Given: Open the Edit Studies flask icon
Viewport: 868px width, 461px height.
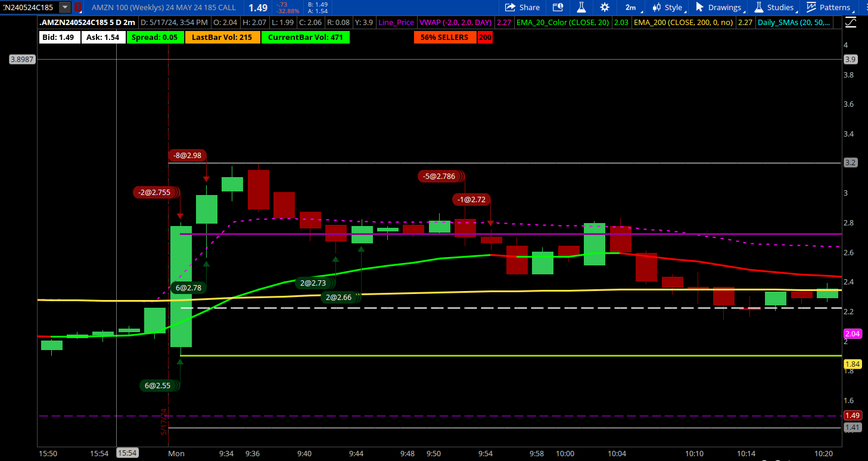Looking at the screenshot, I should (582, 7).
